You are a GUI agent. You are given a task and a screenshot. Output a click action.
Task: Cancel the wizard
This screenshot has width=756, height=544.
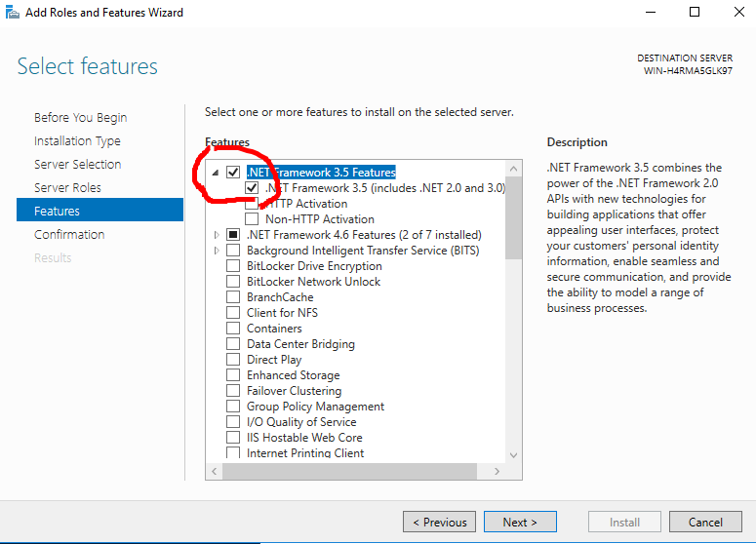(x=705, y=522)
